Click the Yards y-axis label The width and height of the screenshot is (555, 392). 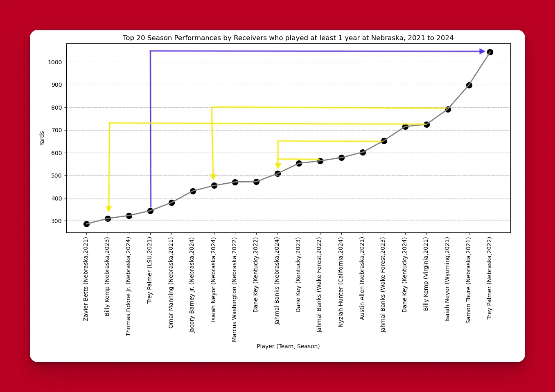[x=42, y=138]
